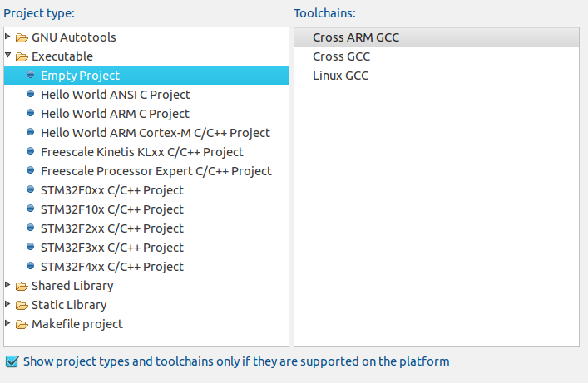Choose Hello World ARM Cortex-M C/C++ Project
This screenshot has height=383, width=588.
tap(156, 133)
